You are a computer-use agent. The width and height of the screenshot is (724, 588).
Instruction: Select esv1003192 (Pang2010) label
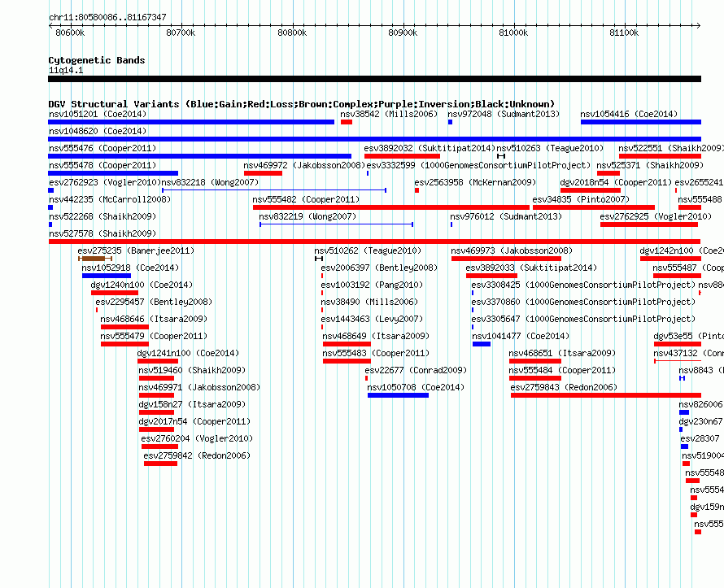point(372,285)
